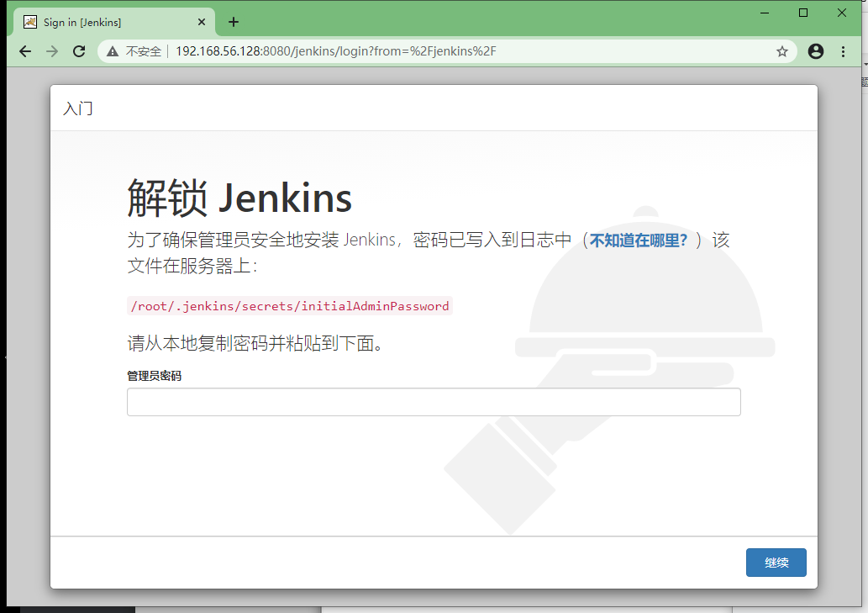Click the browser back arrow
Image resolution: width=868 pixels, height=613 pixels.
click(25, 51)
